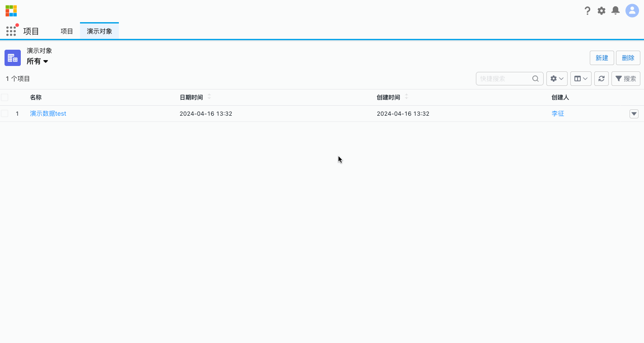The height and width of the screenshot is (343, 644).
Task: Click the magnifier icon in quick search
Action: tap(536, 78)
